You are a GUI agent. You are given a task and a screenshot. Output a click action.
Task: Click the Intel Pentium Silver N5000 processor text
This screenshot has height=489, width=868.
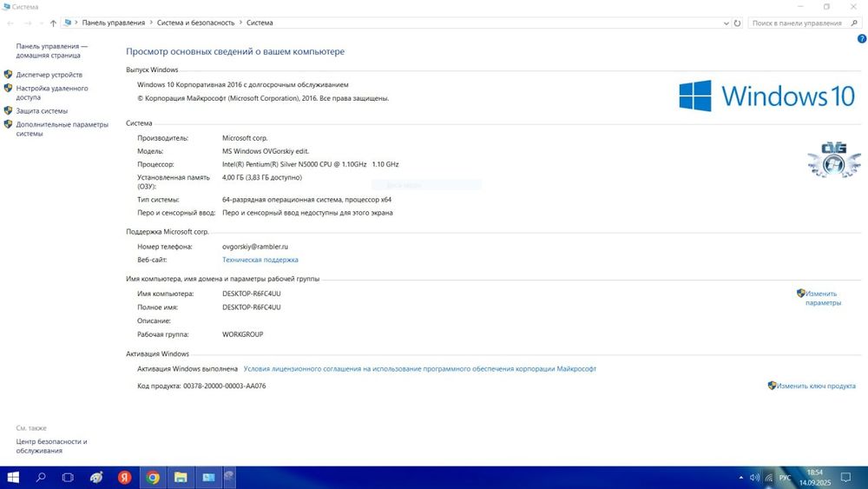311,164
